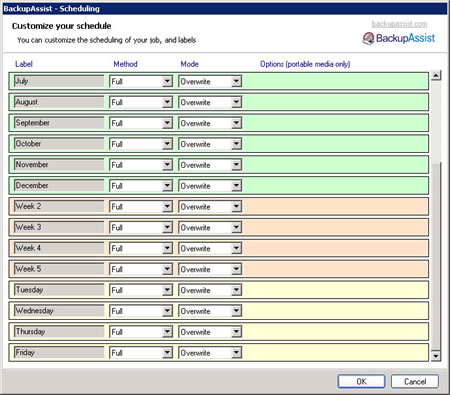Open the Mode dropdown for Friday
This screenshot has width=450, height=395.
point(210,353)
